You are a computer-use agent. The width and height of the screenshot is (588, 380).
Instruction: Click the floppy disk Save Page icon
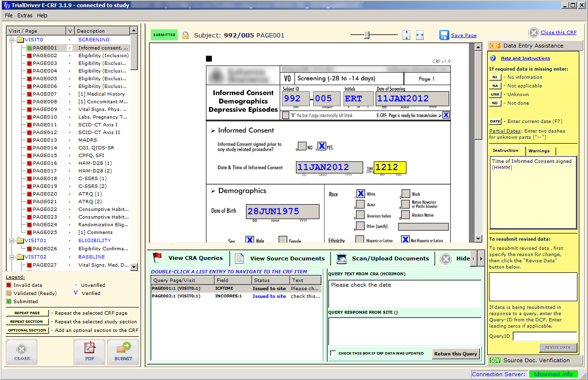[x=444, y=35]
